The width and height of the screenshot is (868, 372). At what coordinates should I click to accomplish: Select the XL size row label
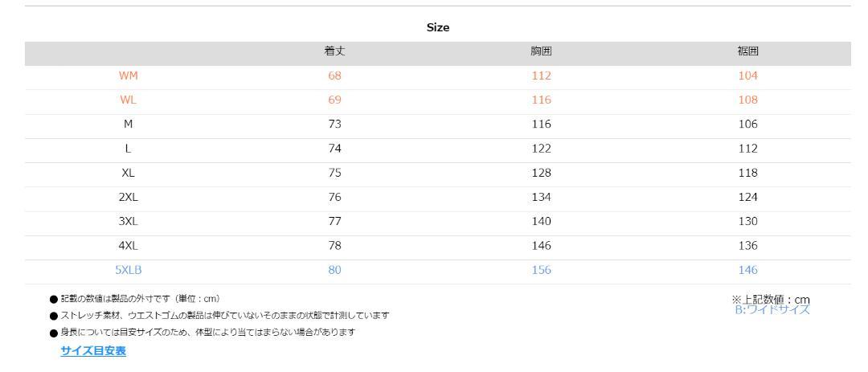[128, 173]
